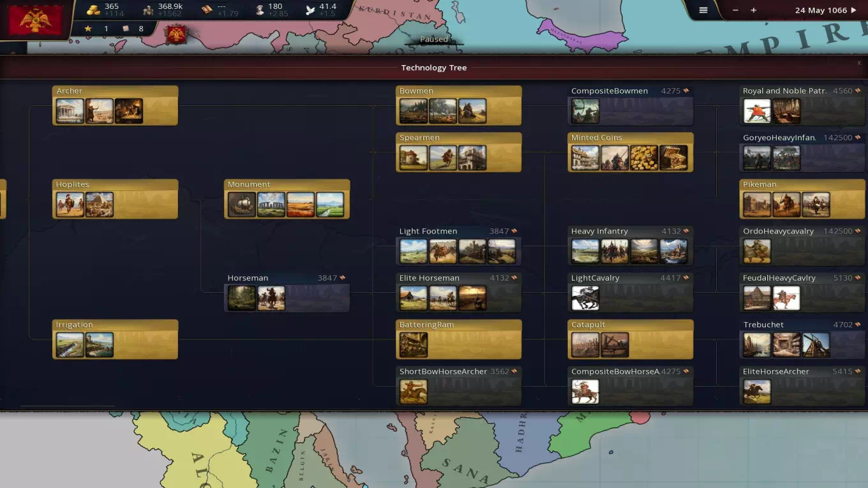Close the Technology Tree panel

click(859, 63)
